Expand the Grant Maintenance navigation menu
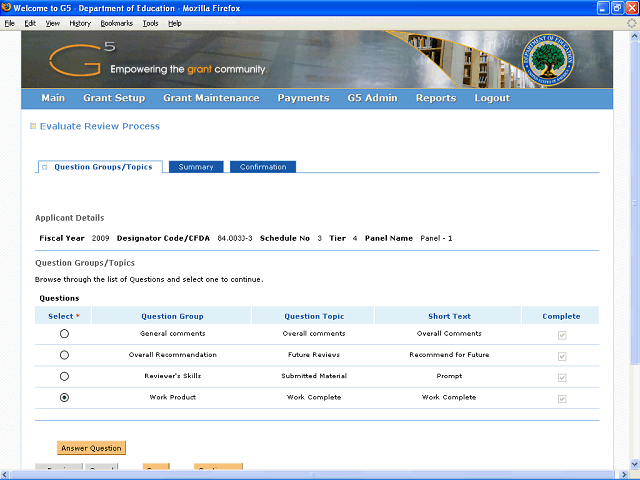640x480 pixels. tap(211, 98)
